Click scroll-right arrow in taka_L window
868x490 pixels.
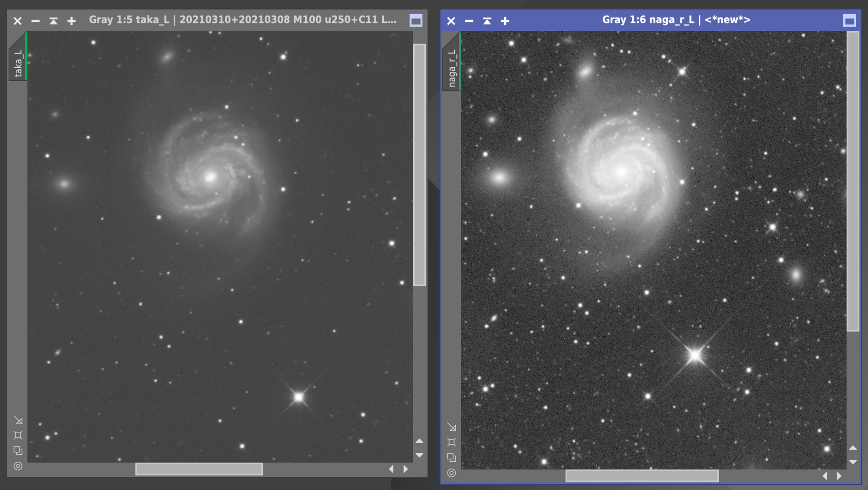point(406,469)
